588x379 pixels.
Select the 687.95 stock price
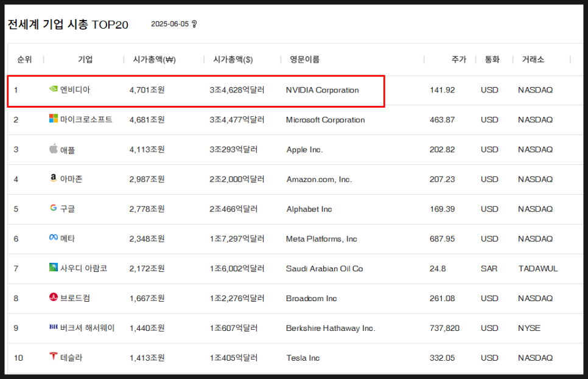[442, 239]
